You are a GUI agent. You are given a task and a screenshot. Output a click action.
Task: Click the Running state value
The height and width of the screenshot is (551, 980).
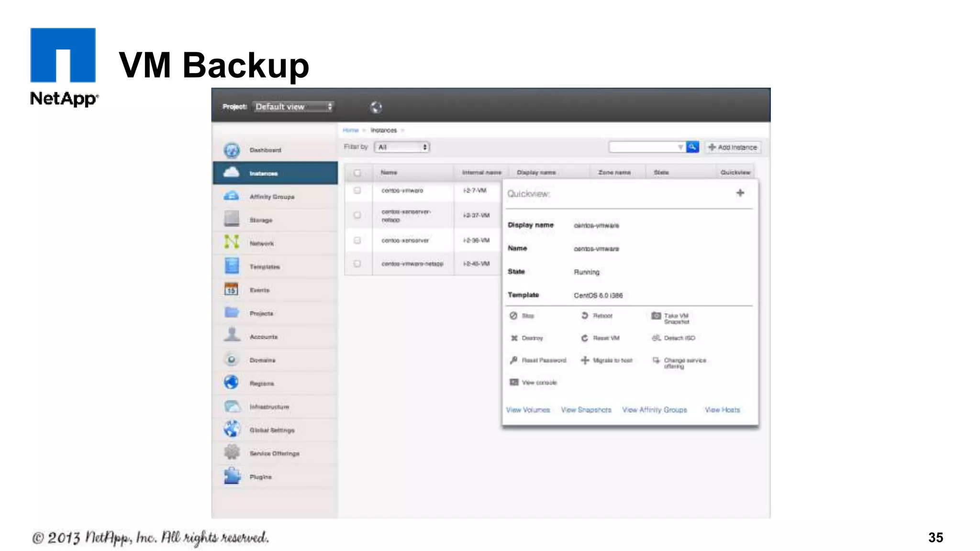click(587, 272)
